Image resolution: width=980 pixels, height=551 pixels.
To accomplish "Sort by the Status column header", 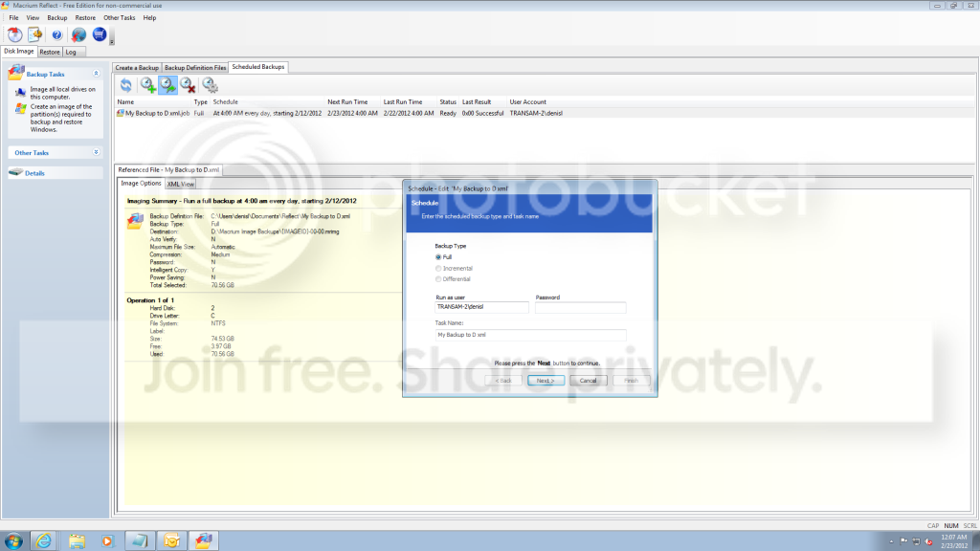I will [x=448, y=101].
